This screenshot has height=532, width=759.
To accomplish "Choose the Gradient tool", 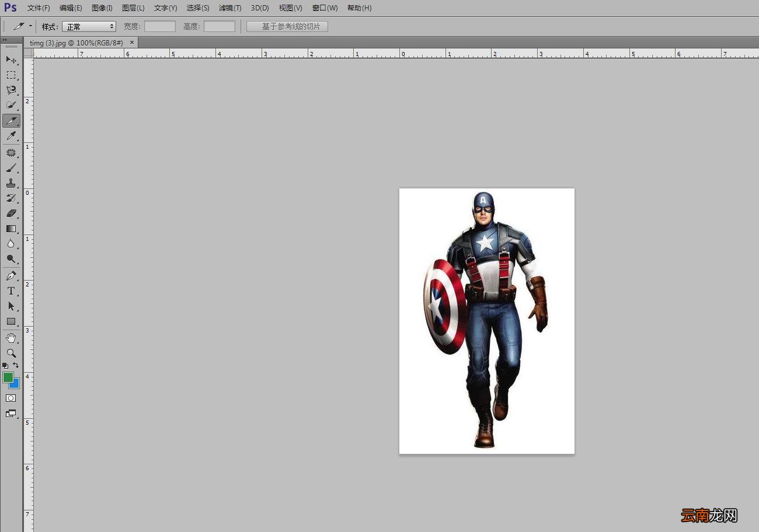I will tap(11, 229).
